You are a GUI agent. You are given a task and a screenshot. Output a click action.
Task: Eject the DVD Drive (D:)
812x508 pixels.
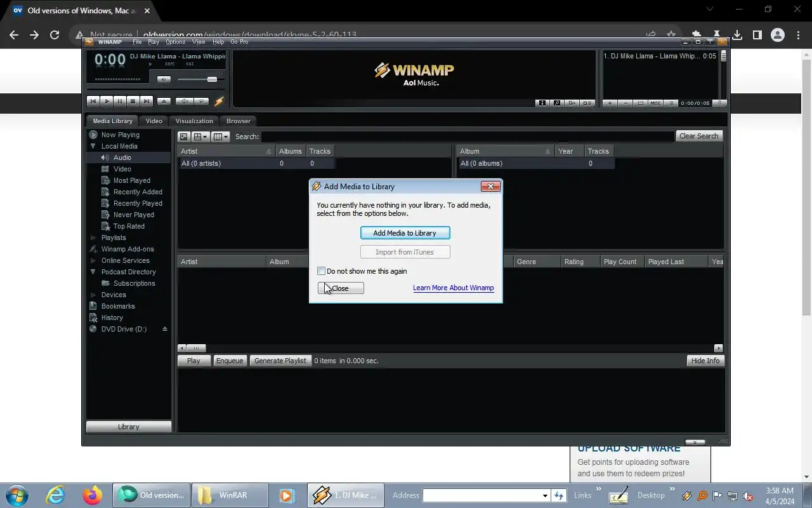click(165, 329)
